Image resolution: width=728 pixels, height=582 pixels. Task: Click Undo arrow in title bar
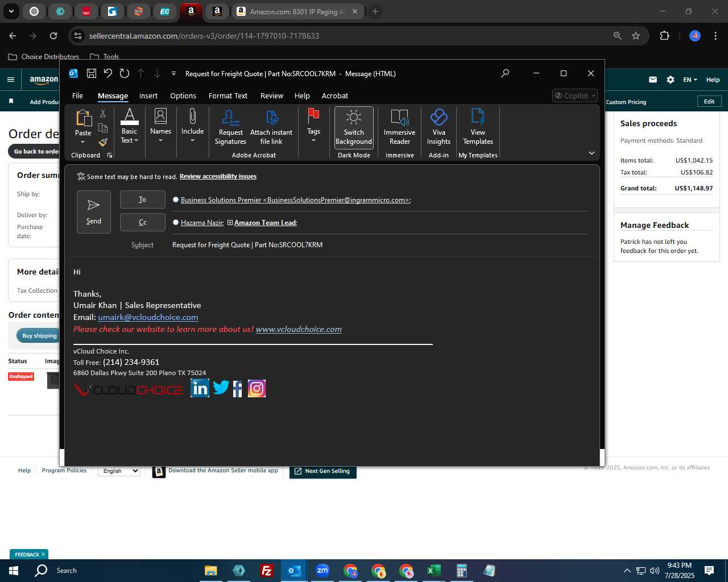pyautogui.click(x=108, y=73)
